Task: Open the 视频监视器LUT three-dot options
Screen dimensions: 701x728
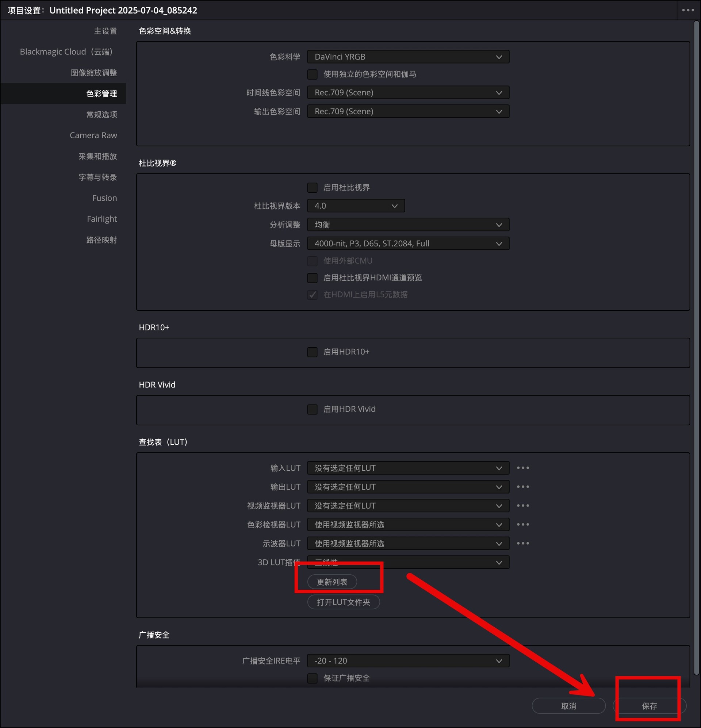Action: tap(523, 506)
